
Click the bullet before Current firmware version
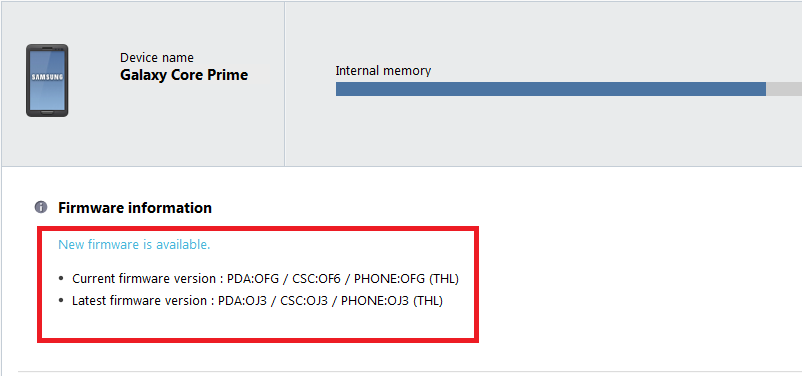(62, 279)
